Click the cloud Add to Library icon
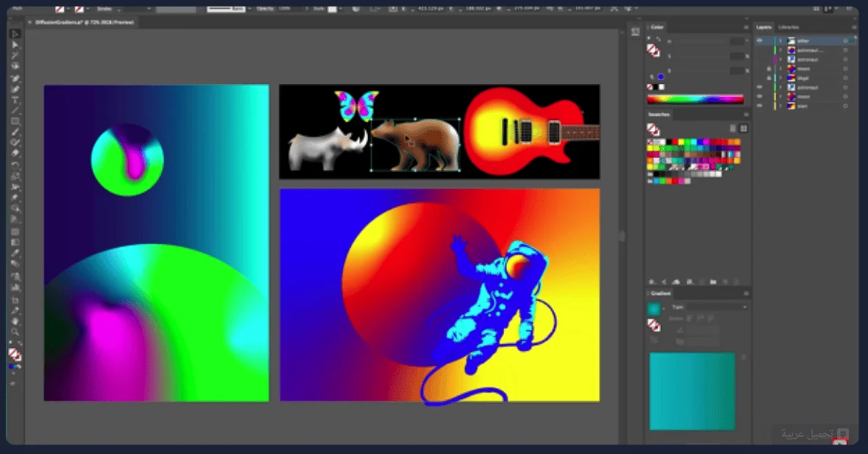The image size is (868, 454). 675,281
